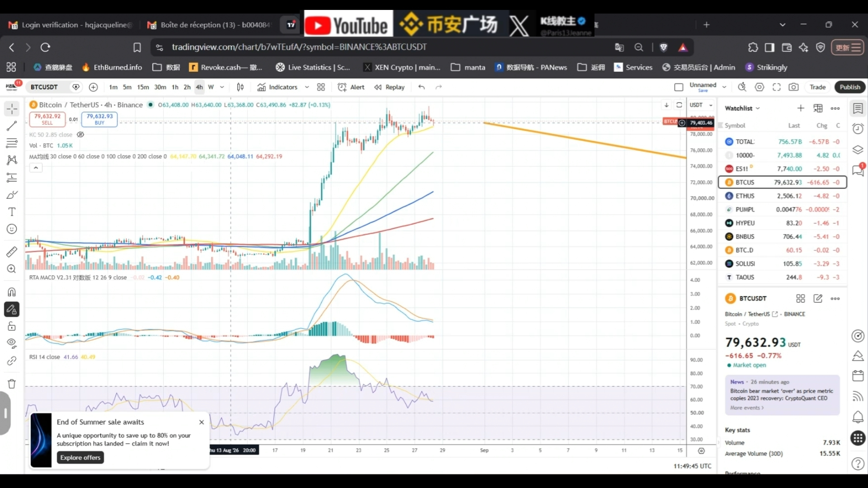Toggle stay in drawing mode

tap(12, 310)
